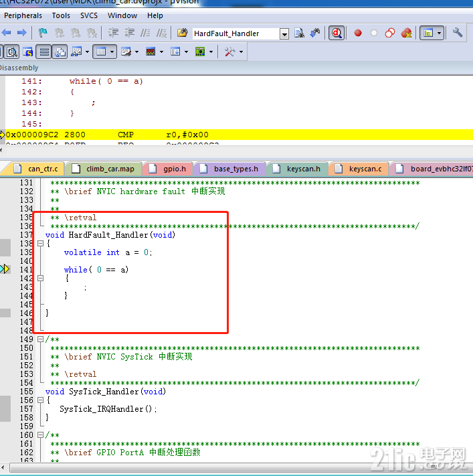Click the HardFault_Handler search input field

[x=236, y=33]
